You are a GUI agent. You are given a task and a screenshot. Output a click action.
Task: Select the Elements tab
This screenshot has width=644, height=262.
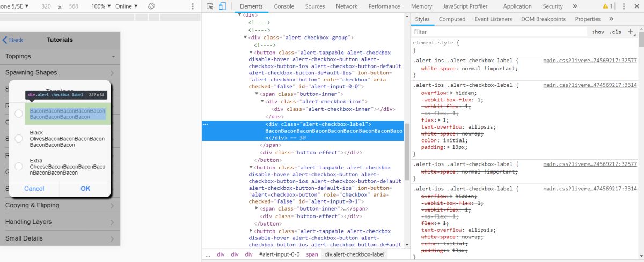[251, 6]
